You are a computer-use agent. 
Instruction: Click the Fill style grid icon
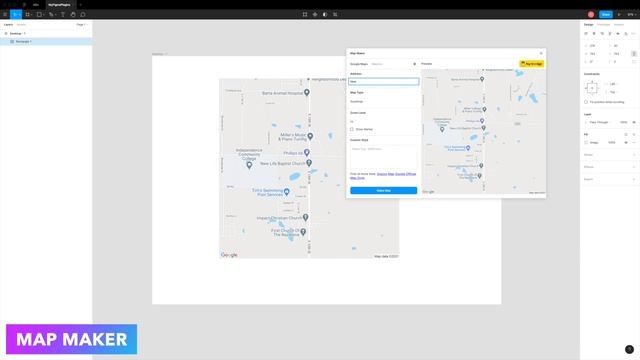[626, 134]
